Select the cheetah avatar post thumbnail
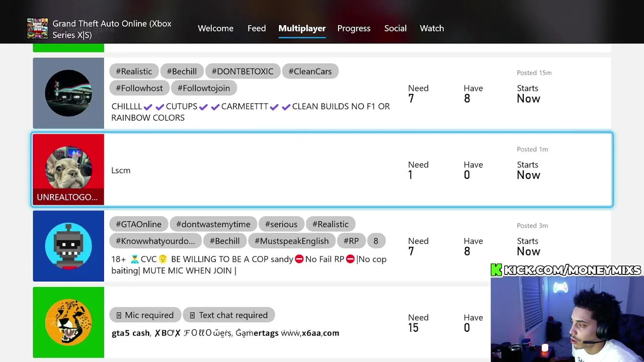This screenshot has width=644, height=362. coord(68,322)
